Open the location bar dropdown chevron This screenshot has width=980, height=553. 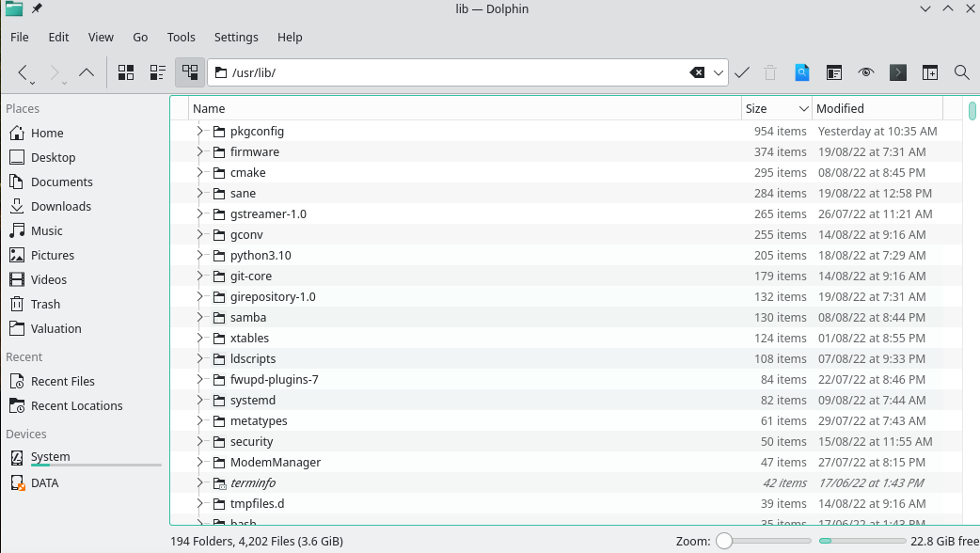click(718, 72)
